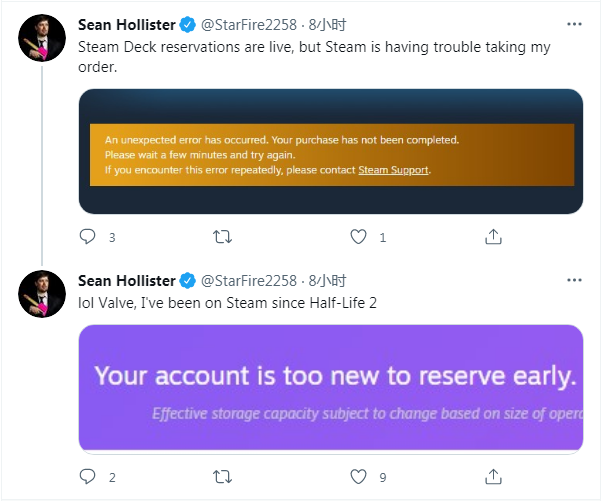Share the Steam Deck reservations tweet
Image resolution: width=602 pixels, height=501 pixels.
pos(493,237)
